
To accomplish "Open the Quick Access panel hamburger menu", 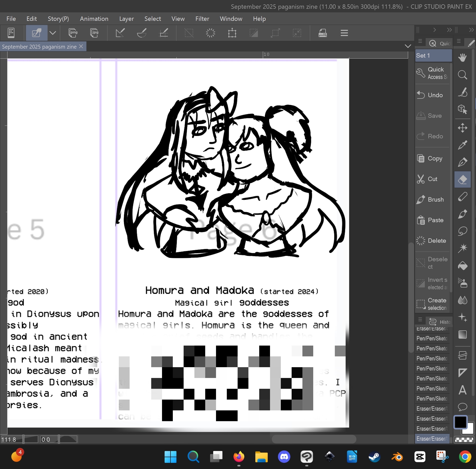I will click(x=420, y=41).
